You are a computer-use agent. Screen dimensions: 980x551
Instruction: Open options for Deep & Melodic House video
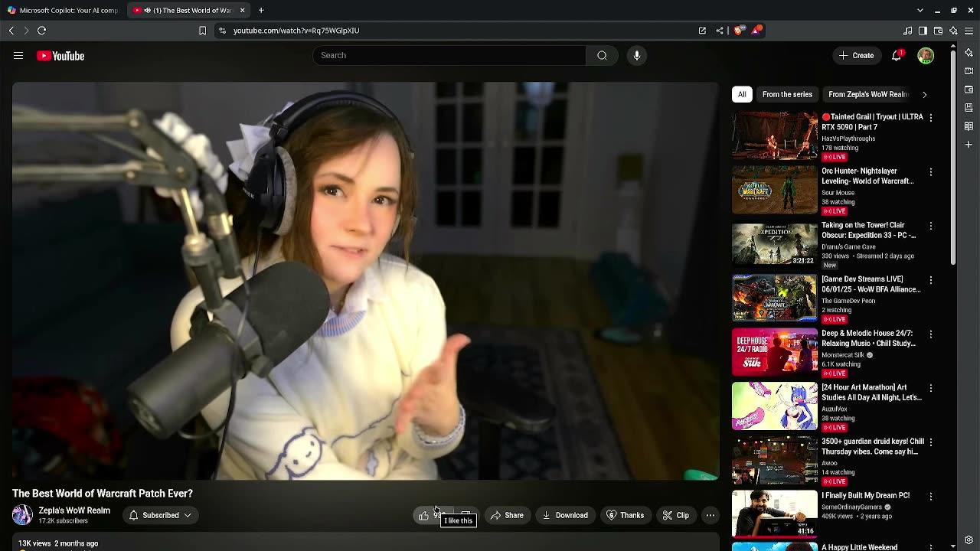tap(931, 334)
